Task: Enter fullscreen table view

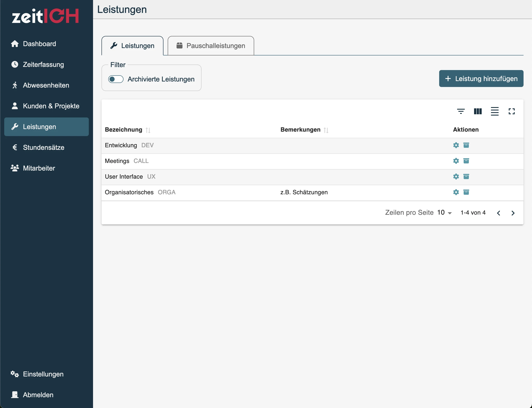Action: click(512, 112)
